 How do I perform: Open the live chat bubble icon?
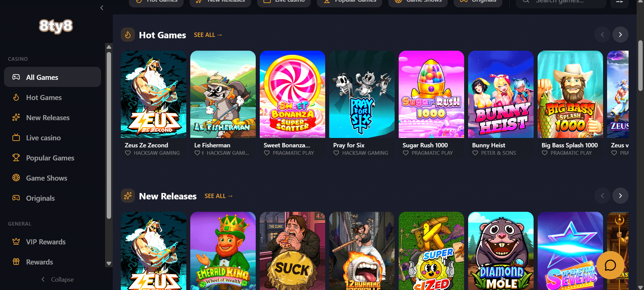click(x=610, y=265)
